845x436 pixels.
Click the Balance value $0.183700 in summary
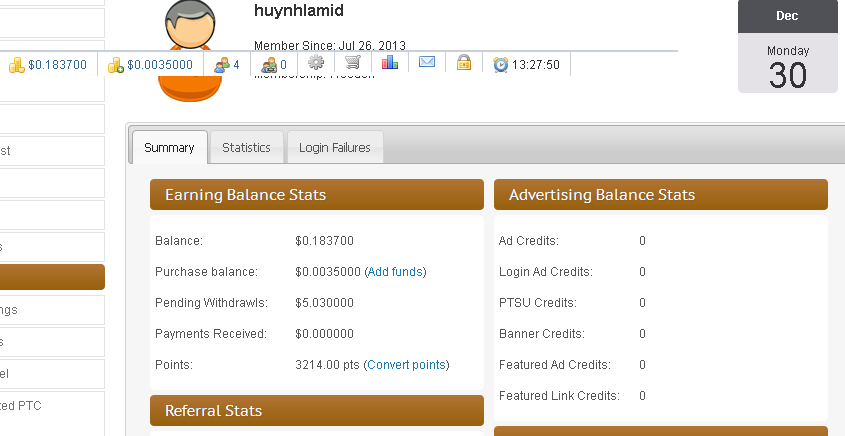324,241
